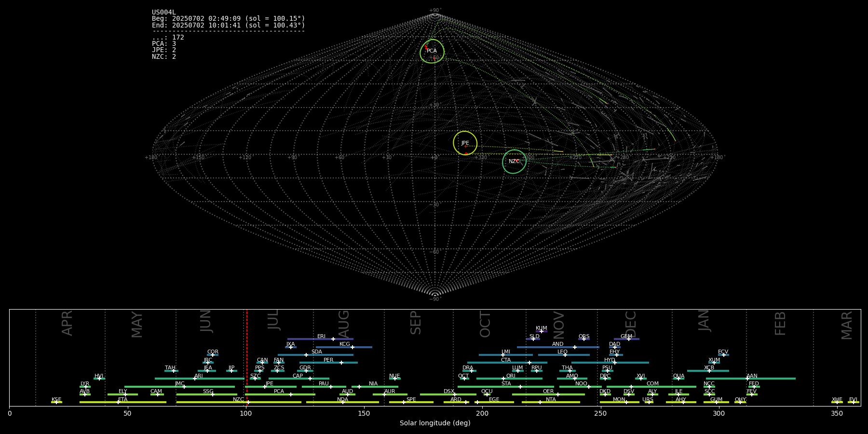The width and height of the screenshot is (868, 434).
Task: Select the LEO shower bar label
Action: tap(563, 352)
